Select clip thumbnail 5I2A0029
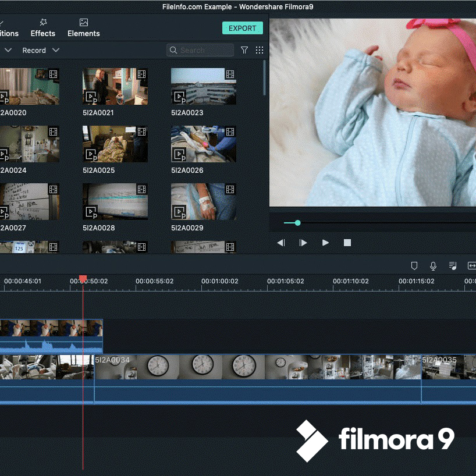Viewport: 476px width, 476px height. point(204,201)
